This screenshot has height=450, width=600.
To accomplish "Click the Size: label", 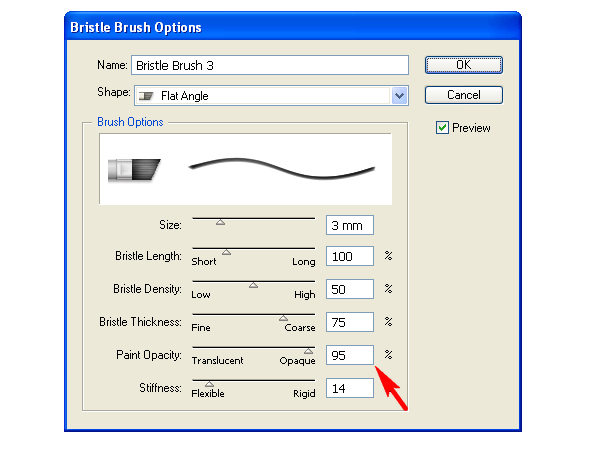I will (x=170, y=225).
